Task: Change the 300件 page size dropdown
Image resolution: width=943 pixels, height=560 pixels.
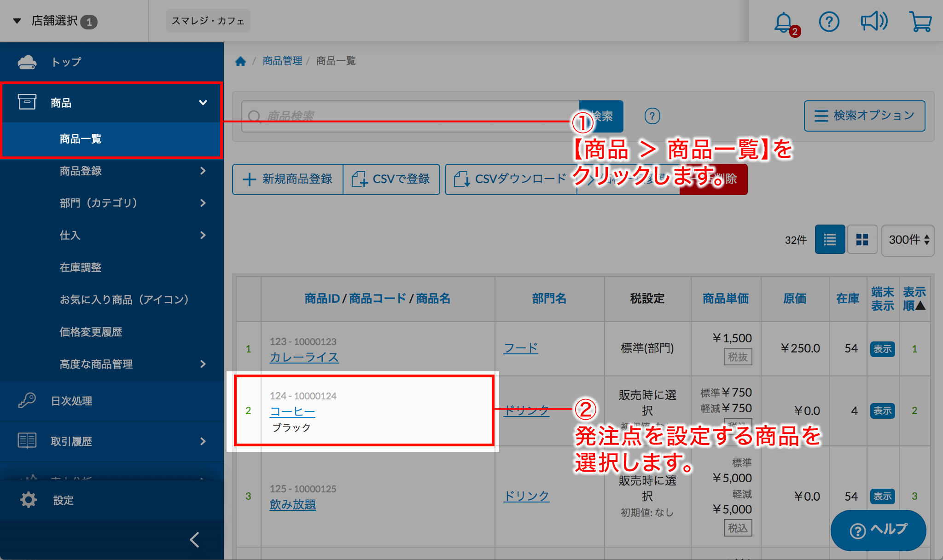Action: (908, 240)
